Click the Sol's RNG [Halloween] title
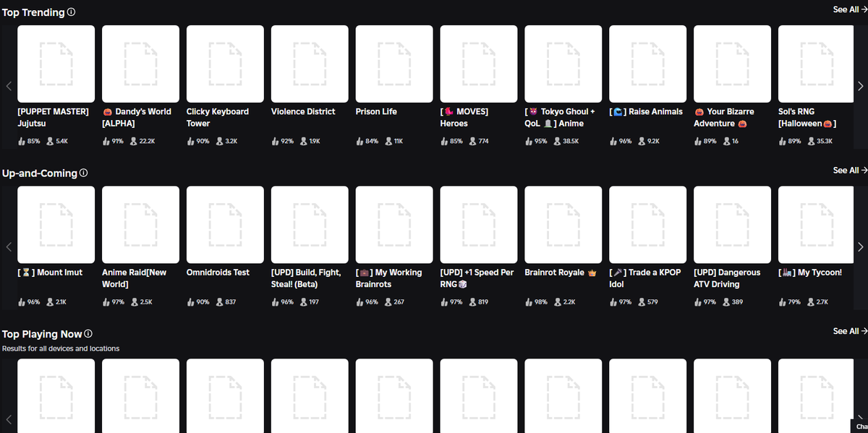Viewport: 868px width, 433px height. (807, 117)
